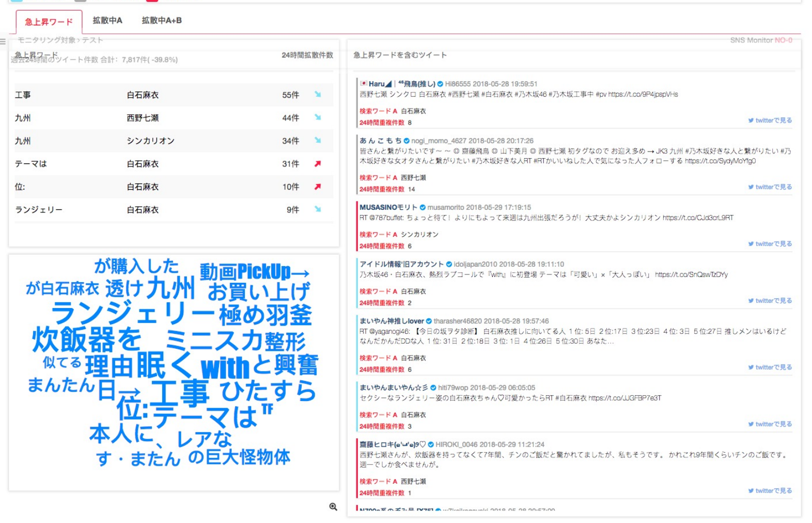Click the magnifier zoom icon below word cloud

pyautogui.click(x=333, y=507)
